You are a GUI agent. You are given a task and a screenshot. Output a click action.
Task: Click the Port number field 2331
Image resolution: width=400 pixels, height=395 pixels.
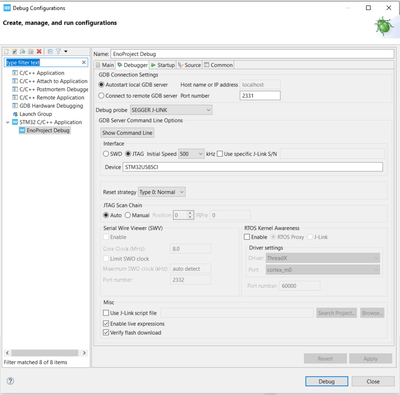click(260, 96)
